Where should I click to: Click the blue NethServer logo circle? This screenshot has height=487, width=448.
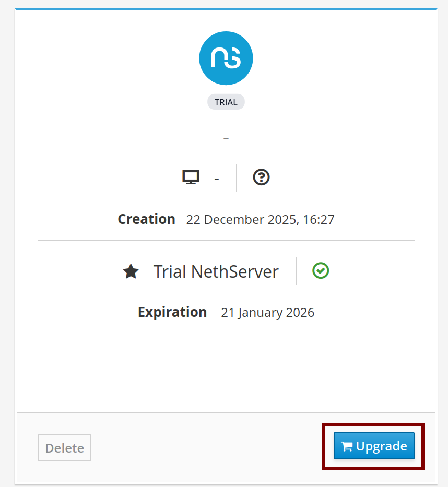226,58
